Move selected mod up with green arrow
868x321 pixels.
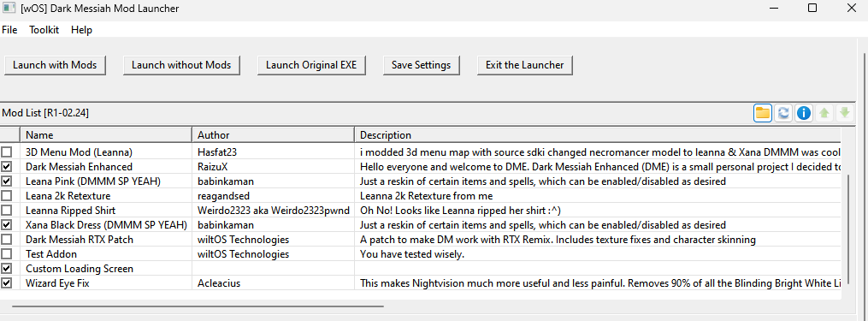824,113
